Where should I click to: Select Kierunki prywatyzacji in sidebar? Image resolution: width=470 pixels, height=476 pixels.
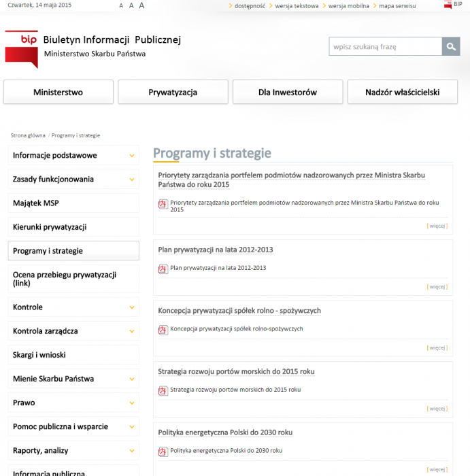point(73,226)
